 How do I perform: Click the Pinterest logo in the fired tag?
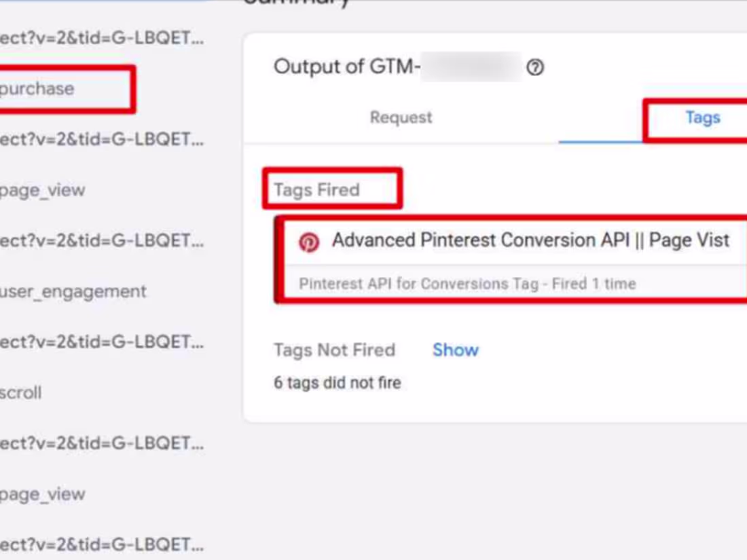(x=309, y=242)
